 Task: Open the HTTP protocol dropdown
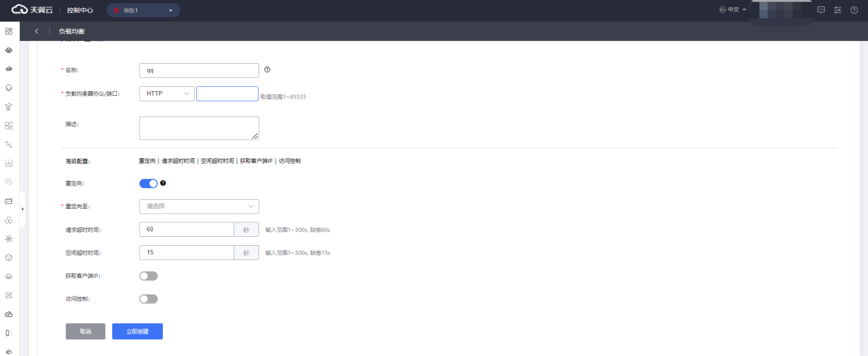pos(167,94)
